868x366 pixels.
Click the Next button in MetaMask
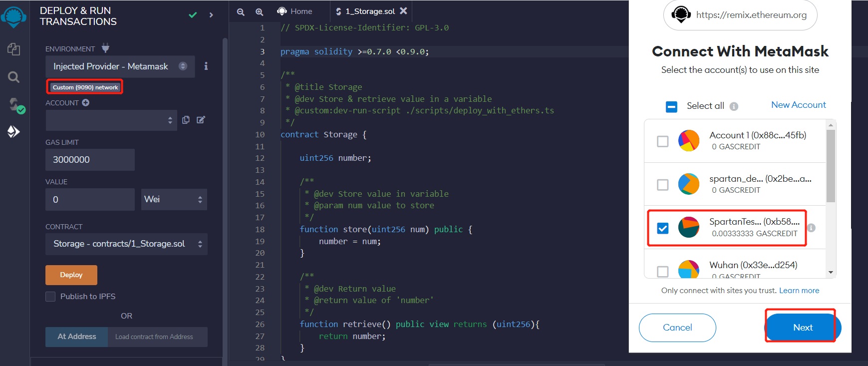[x=803, y=328]
